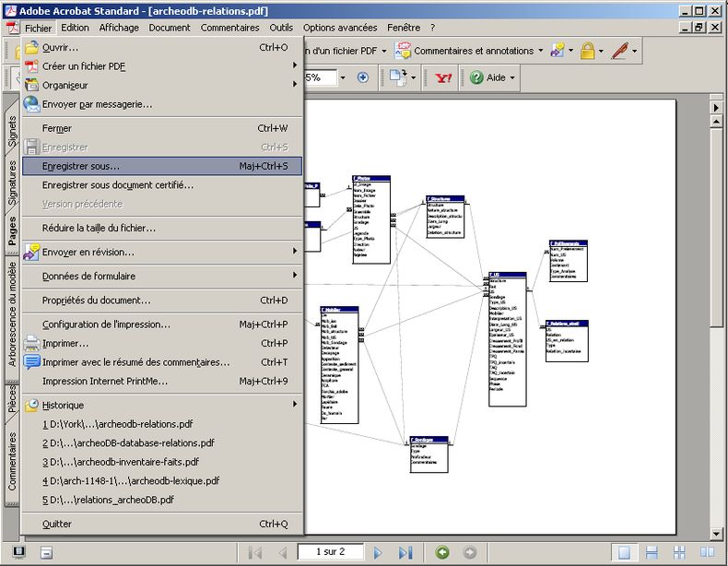Open the ? help menu

tap(432, 28)
